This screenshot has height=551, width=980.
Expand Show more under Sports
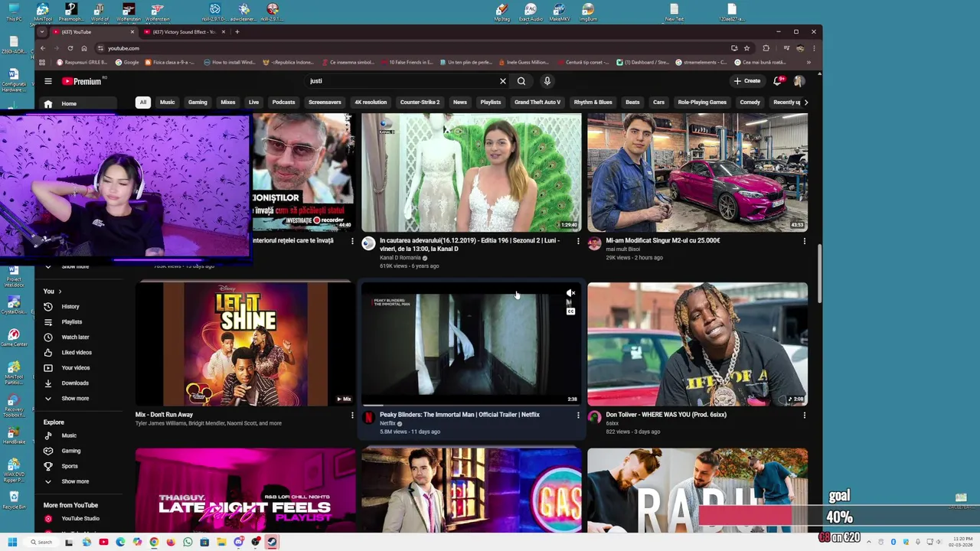[75, 481]
